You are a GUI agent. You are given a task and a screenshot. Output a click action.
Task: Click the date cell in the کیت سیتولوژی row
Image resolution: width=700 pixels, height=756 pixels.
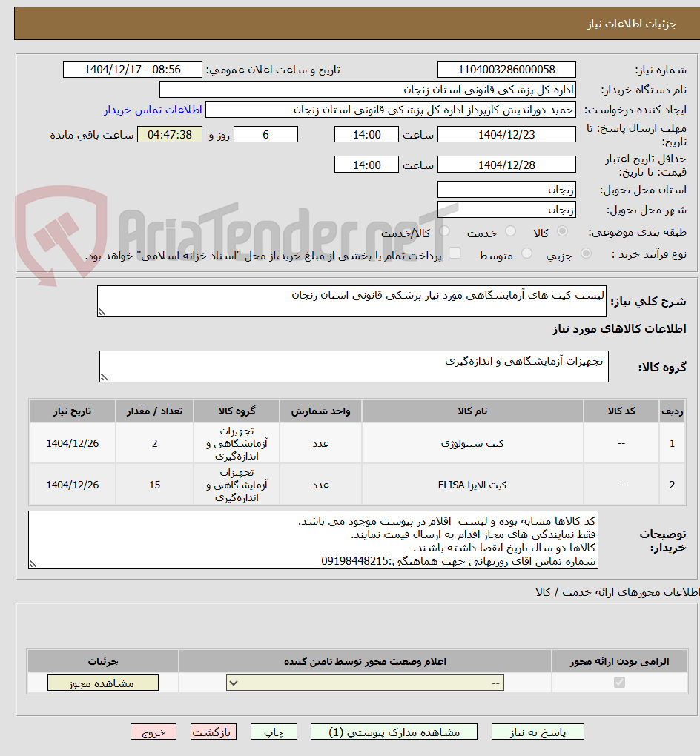73,443
